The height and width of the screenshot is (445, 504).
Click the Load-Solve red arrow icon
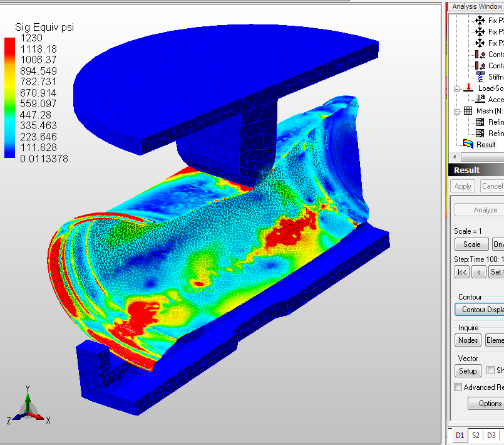(x=468, y=88)
